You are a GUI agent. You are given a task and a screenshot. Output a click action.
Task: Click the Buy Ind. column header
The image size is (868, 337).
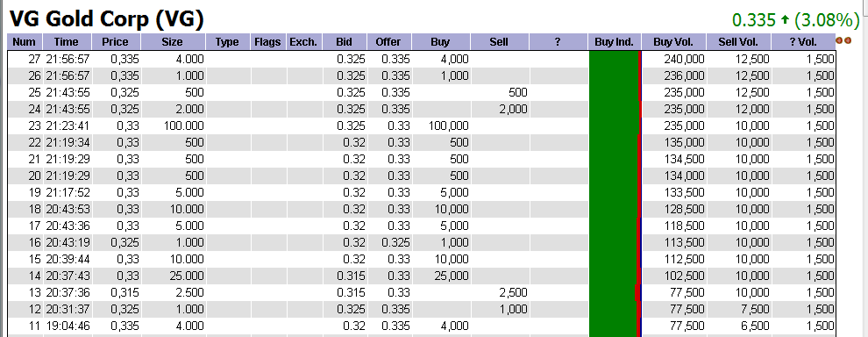click(615, 41)
